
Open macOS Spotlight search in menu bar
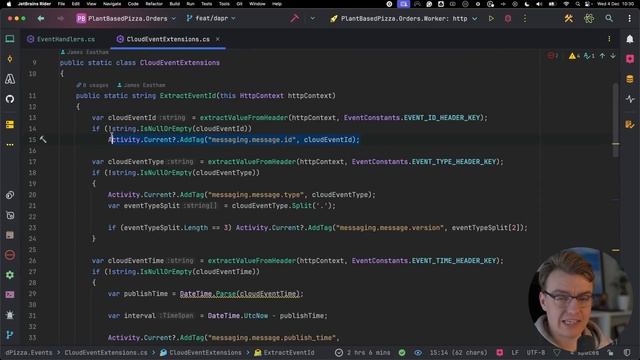[578, 4]
